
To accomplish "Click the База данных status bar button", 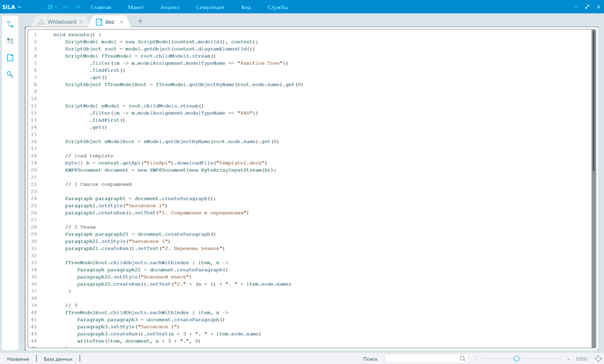I will pos(58,358).
